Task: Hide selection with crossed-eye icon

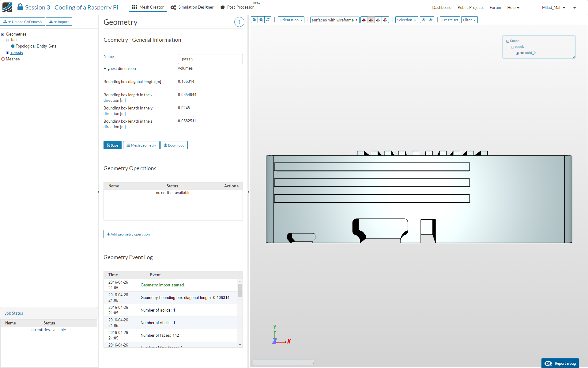Action: (x=424, y=20)
